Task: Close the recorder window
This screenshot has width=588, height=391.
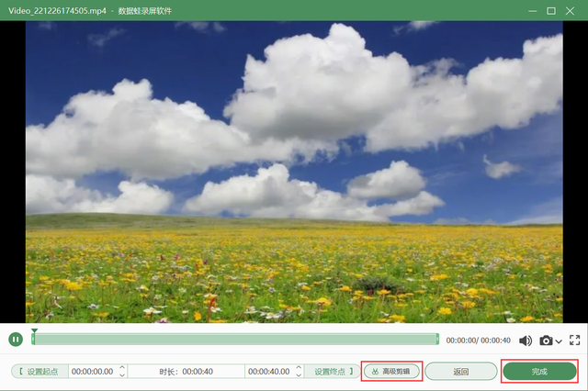Action: pyautogui.click(x=570, y=11)
